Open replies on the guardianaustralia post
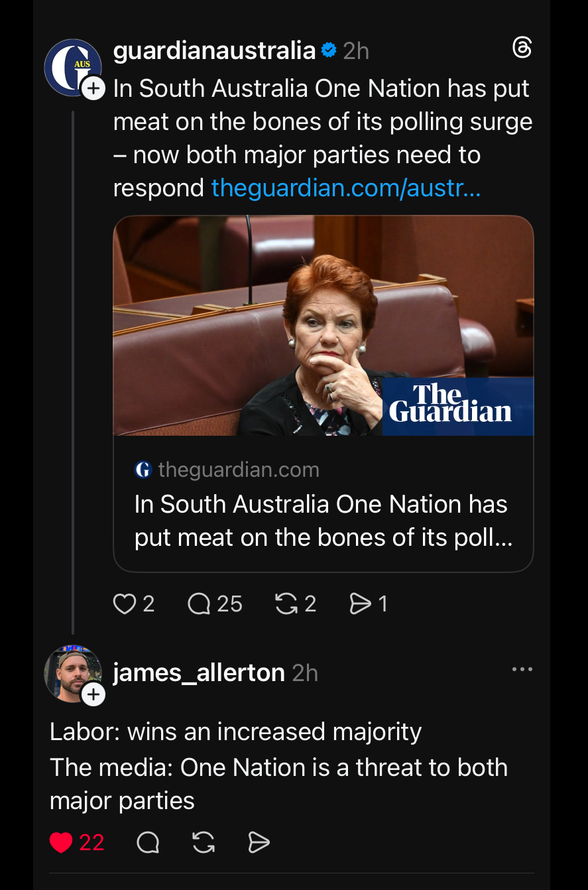588x890 pixels. (199, 604)
